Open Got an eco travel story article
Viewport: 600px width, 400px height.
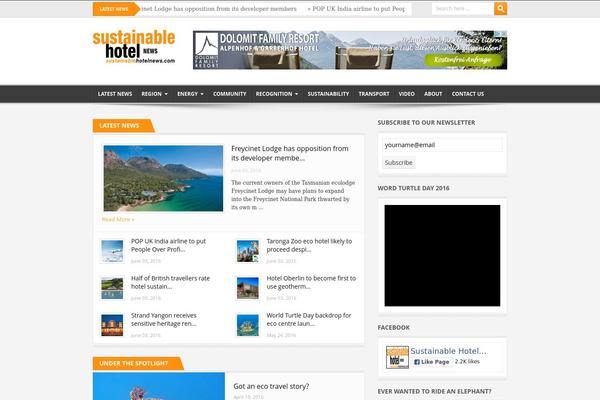(x=271, y=386)
